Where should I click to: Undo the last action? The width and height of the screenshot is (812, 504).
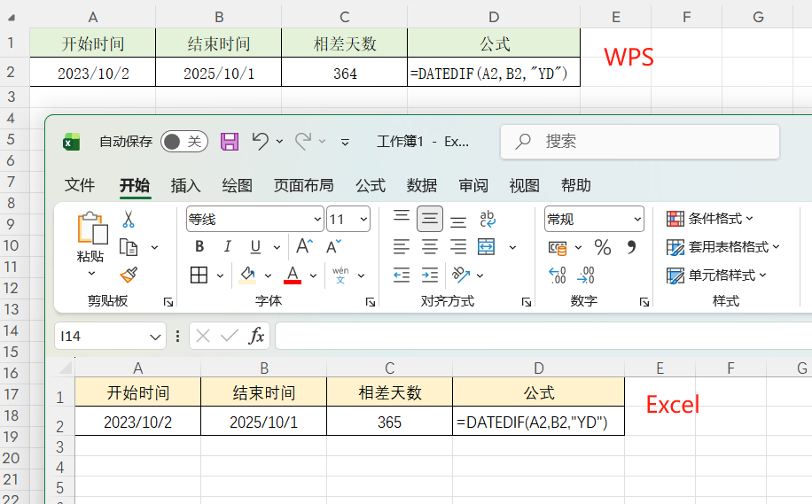(261, 141)
